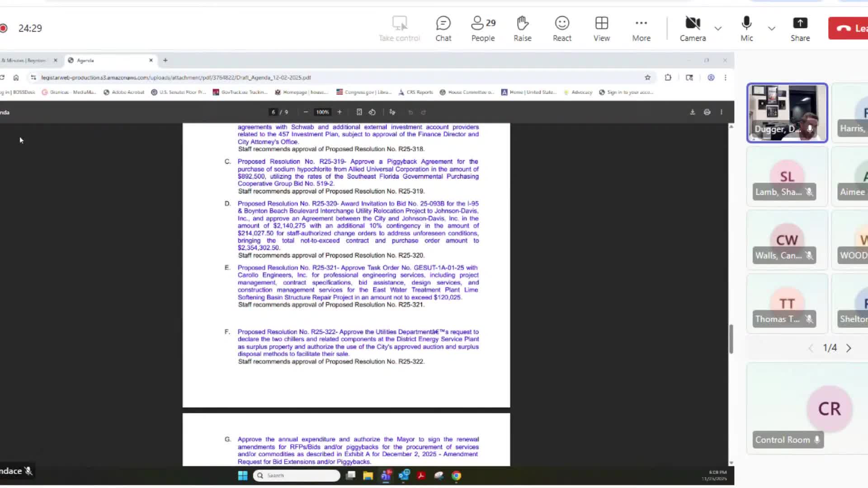Open the GovTrack bookmark
The width and height of the screenshot is (868, 488).
pos(240,92)
